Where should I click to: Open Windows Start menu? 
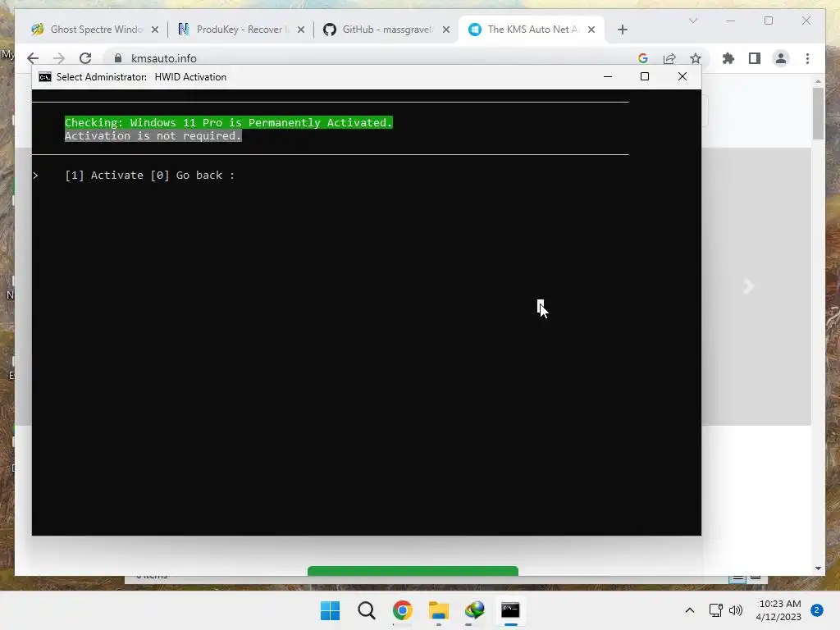click(x=330, y=610)
